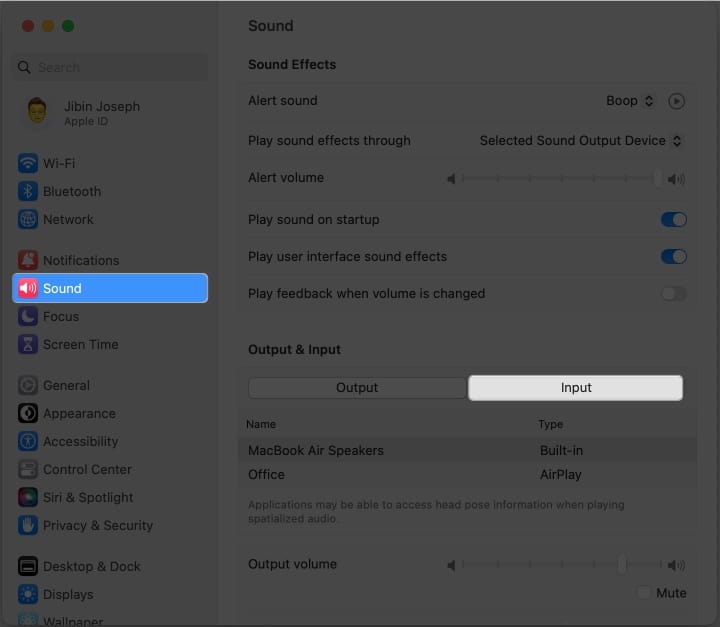Click the Name column header
720x627 pixels.
(x=261, y=424)
